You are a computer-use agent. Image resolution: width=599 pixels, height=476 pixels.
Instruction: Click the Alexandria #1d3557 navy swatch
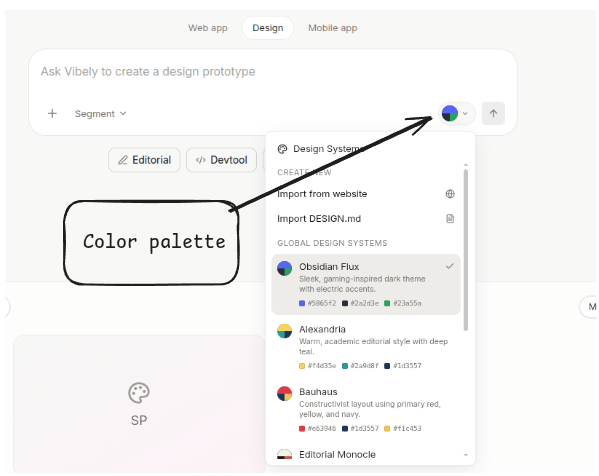[387, 366]
